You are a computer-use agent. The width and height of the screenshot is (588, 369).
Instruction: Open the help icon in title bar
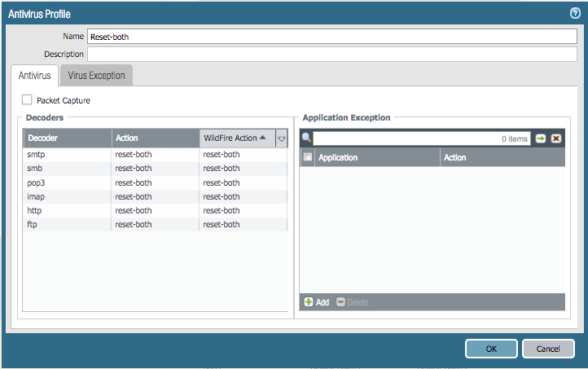(x=575, y=13)
